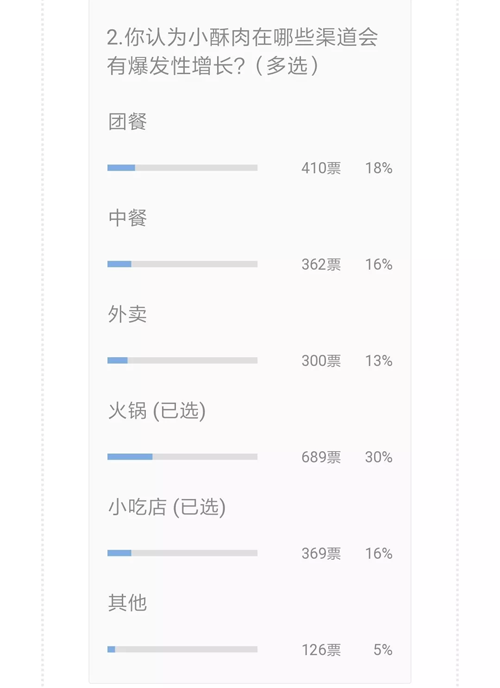The height and width of the screenshot is (688, 500).
Task: Click the 团餐 progress bar
Action: click(x=182, y=168)
